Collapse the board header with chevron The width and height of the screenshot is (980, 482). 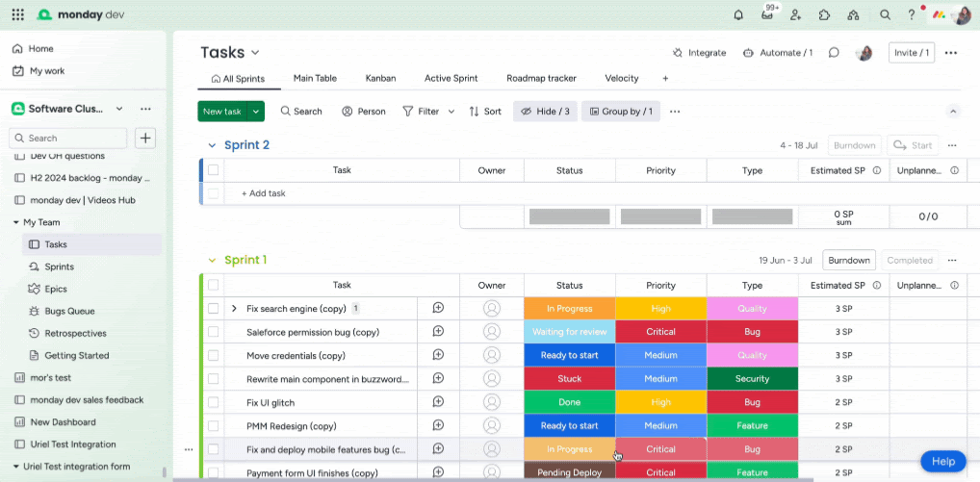[953, 112]
